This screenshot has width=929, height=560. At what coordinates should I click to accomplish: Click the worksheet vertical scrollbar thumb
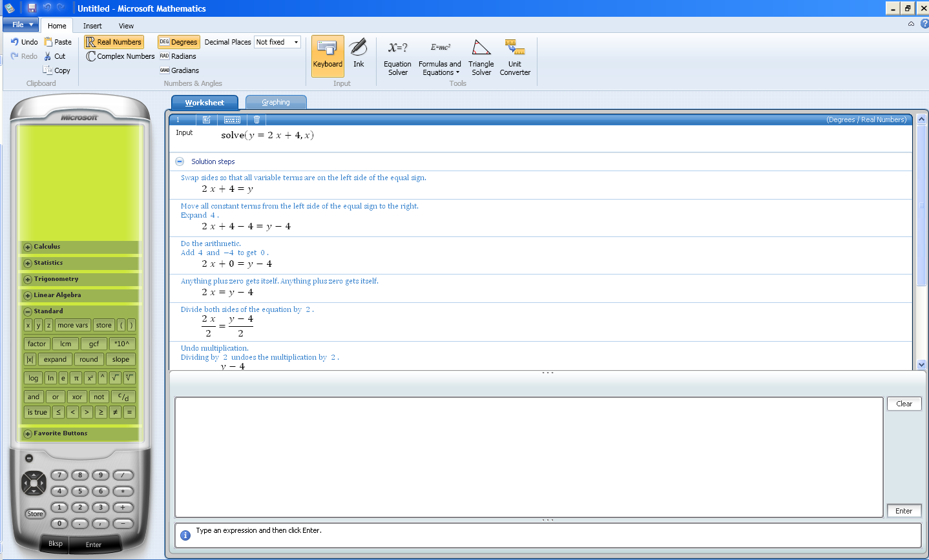pyautogui.click(x=921, y=205)
